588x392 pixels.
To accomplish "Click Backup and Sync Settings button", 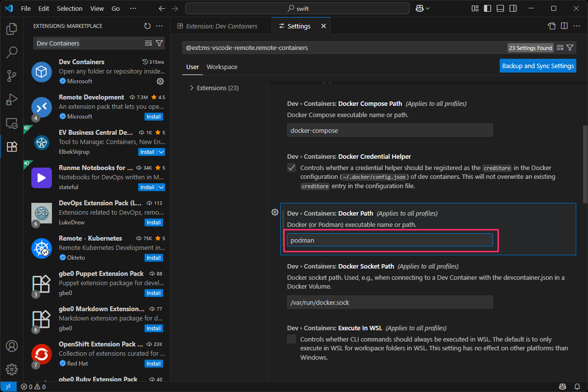I will coord(538,66).
